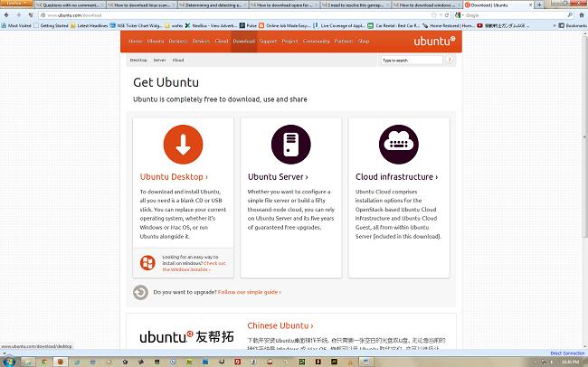Viewport: 588px width, 367px height.
Task: Open the Car Rental bookmark
Action: pos(394,25)
